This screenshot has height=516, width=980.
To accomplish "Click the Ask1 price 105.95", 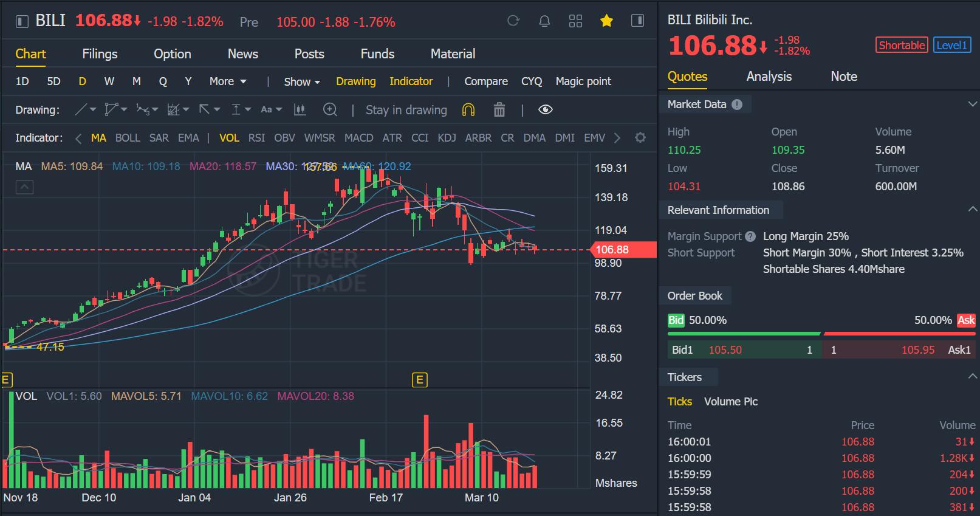I will [918, 350].
